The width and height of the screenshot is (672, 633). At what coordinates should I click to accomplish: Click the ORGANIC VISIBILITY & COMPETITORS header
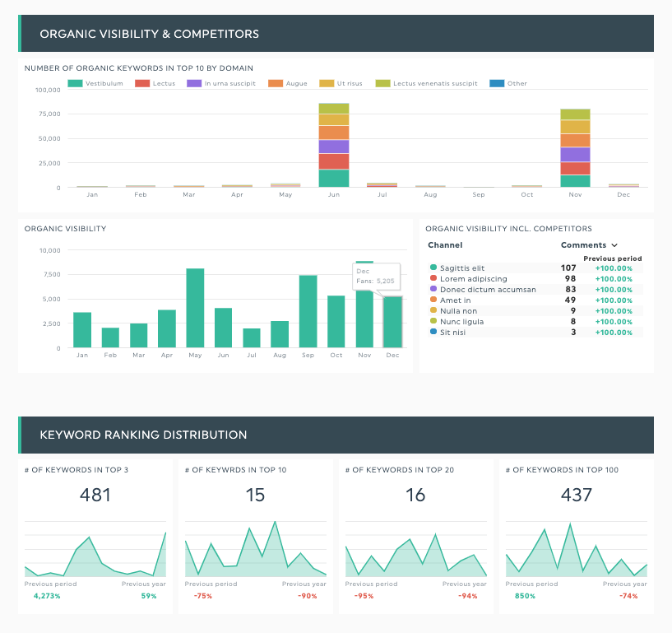pyautogui.click(x=151, y=34)
